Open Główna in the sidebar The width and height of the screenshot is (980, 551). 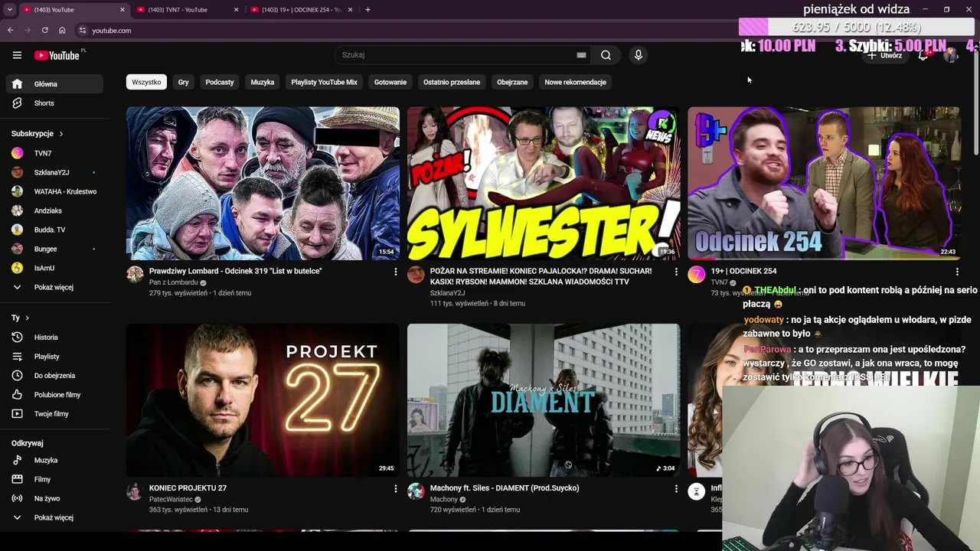point(54,84)
